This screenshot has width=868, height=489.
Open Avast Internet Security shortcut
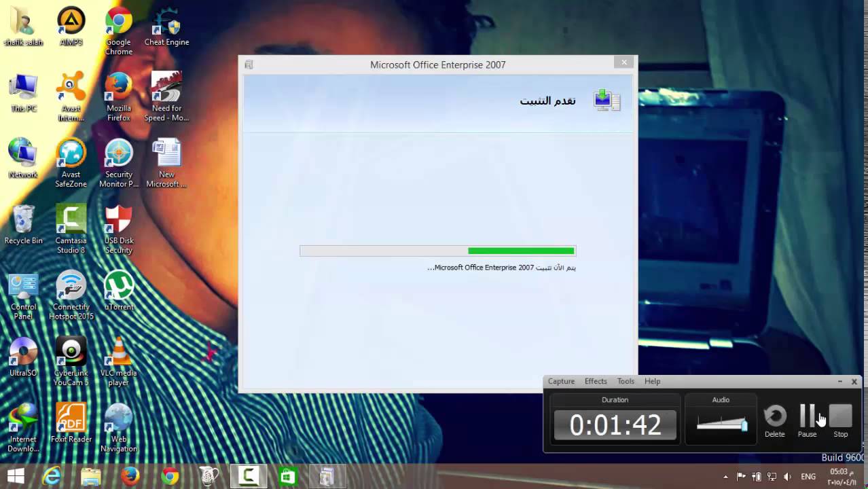[x=71, y=97]
